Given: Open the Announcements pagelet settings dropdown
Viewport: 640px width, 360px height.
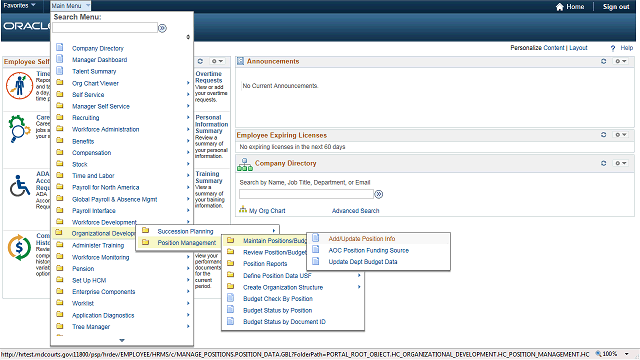Looking at the screenshot, I should 621,61.
